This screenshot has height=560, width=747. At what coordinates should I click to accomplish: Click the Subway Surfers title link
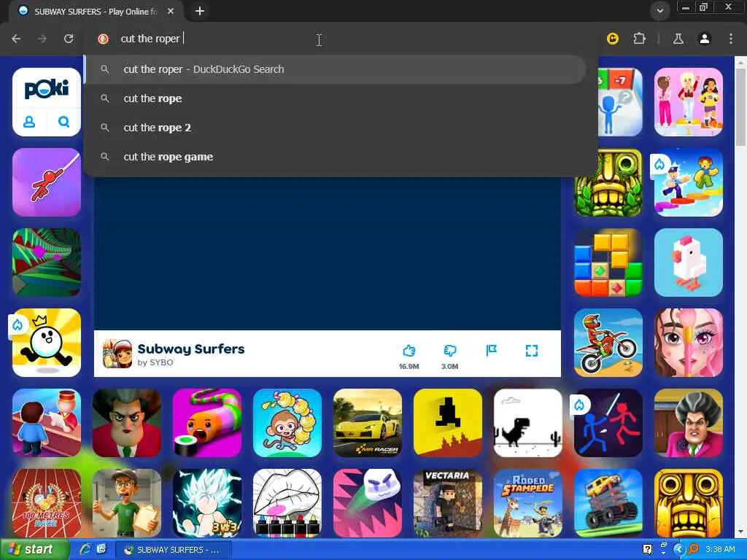(191, 349)
